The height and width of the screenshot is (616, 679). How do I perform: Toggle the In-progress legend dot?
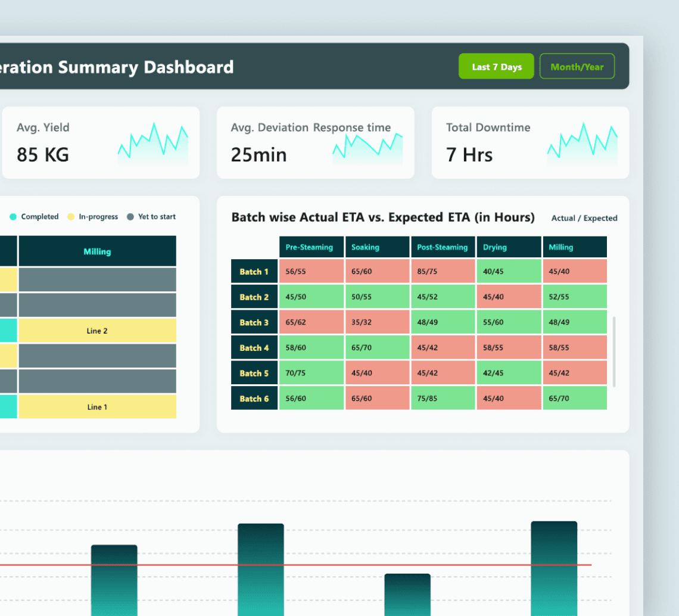click(x=71, y=217)
